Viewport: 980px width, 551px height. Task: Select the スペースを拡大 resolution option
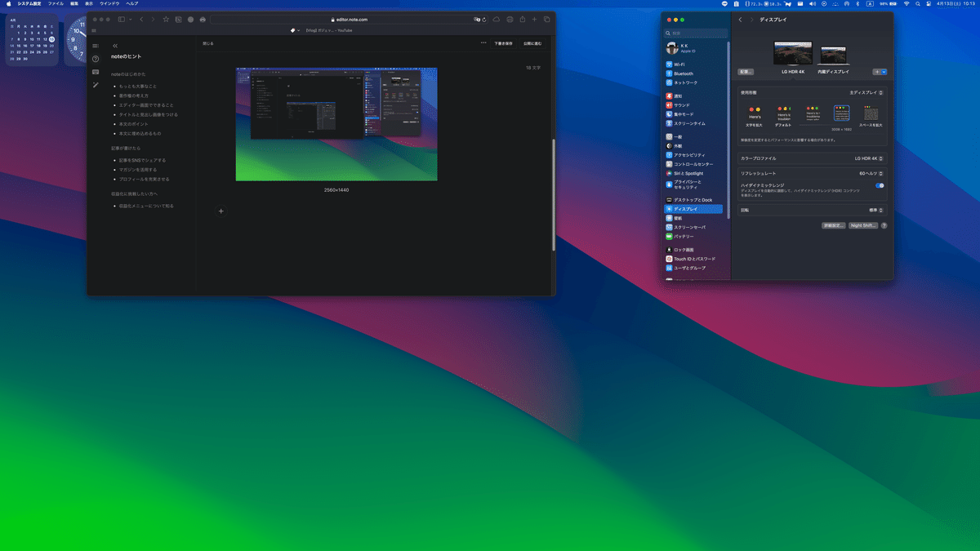[x=871, y=116]
